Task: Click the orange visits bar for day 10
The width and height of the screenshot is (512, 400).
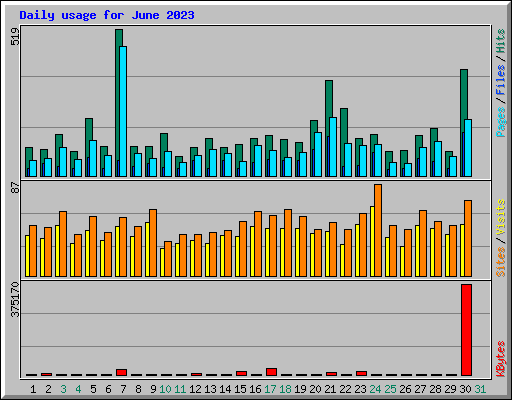Action: pos(168,259)
